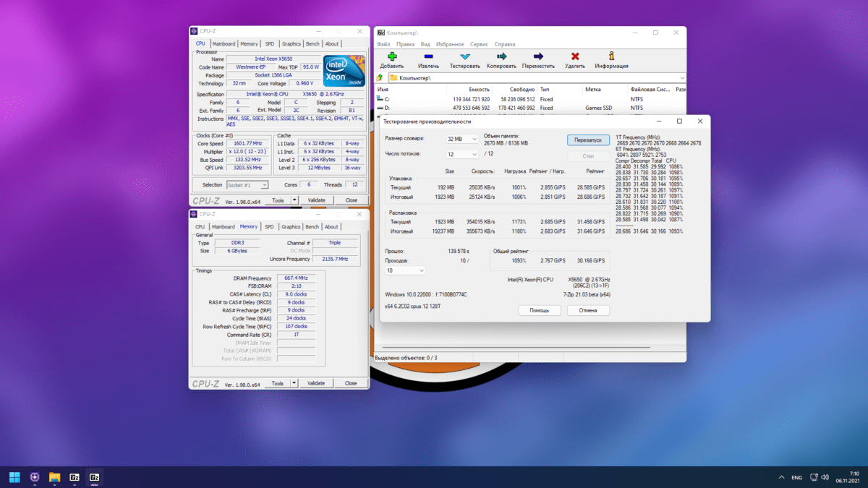The height and width of the screenshot is (488, 868).
Task: Switch to Memory tab in the CPU-Z processor window
Action: tap(249, 44)
